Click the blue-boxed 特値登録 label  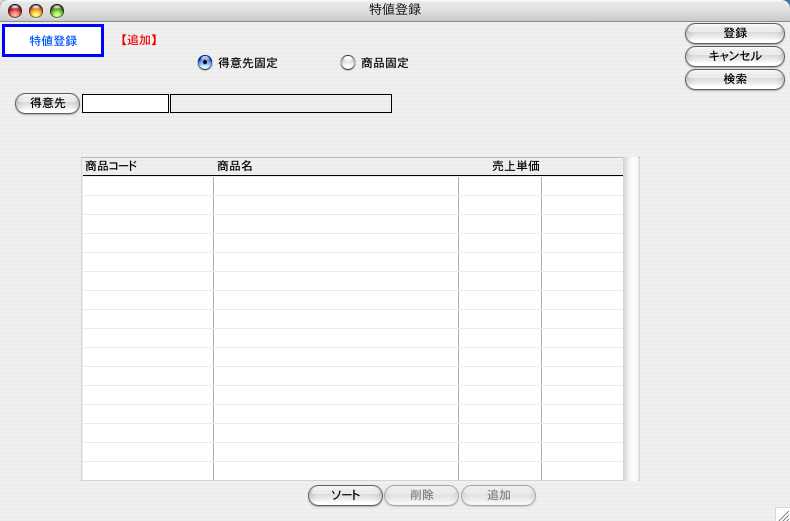tap(53, 41)
